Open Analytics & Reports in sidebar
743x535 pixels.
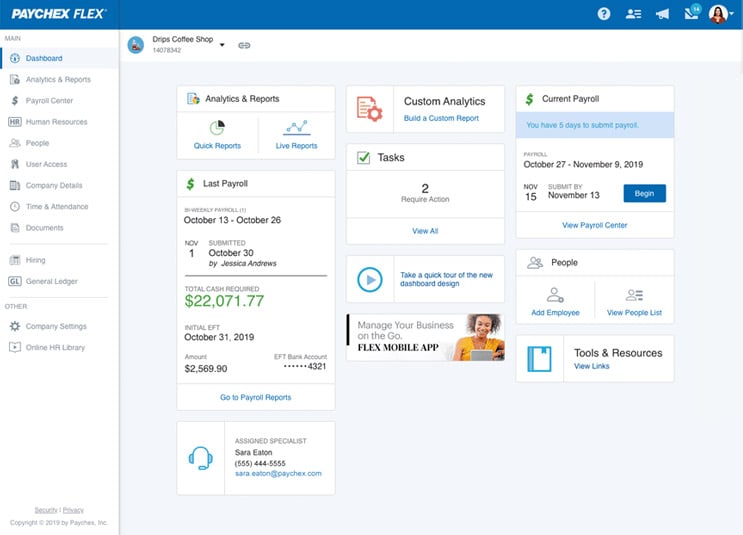[60, 80]
